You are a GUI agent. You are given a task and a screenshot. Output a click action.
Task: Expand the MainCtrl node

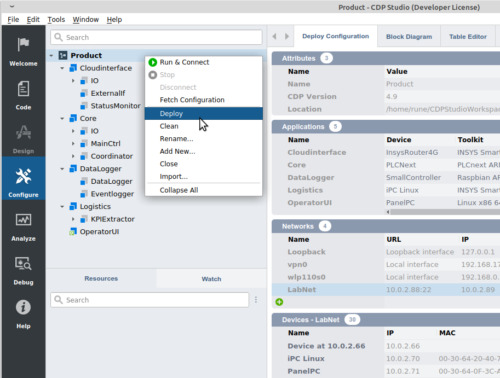(73, 144)
